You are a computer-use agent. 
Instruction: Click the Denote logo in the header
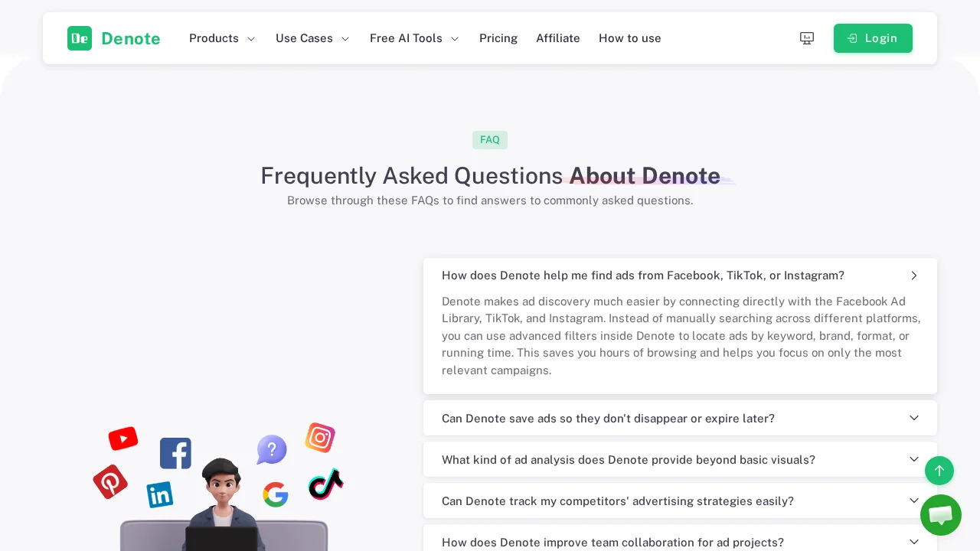click(x=113, y=38)
